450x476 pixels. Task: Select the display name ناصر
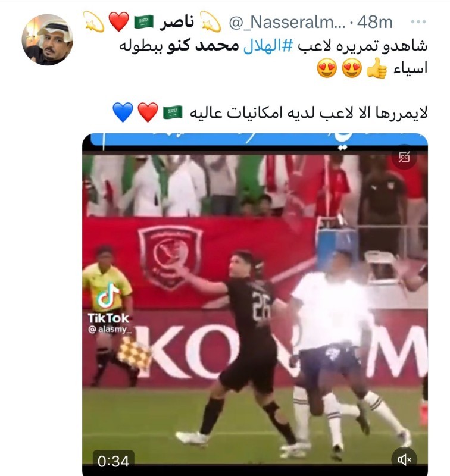[177, 22]
